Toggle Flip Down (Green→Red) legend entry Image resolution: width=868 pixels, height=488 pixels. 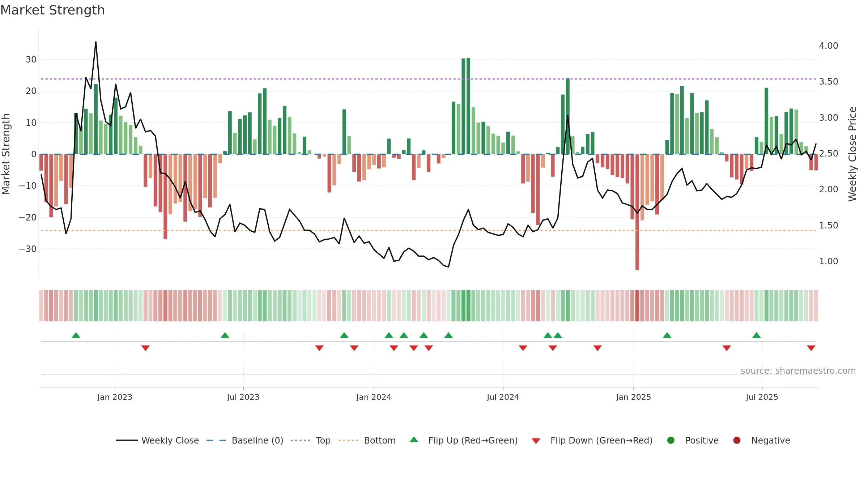coord(592,440)
